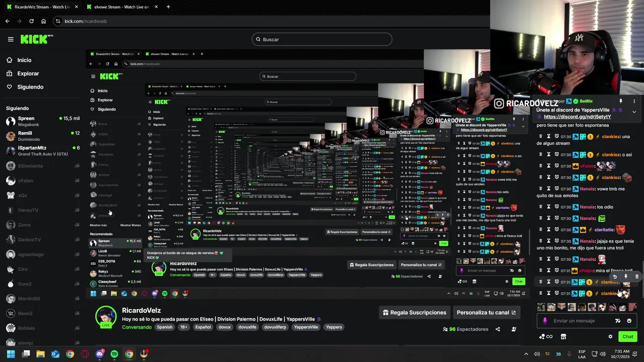Select offline channel DarkozTV
The image size is (644, 362).
(x=43, y=239)
